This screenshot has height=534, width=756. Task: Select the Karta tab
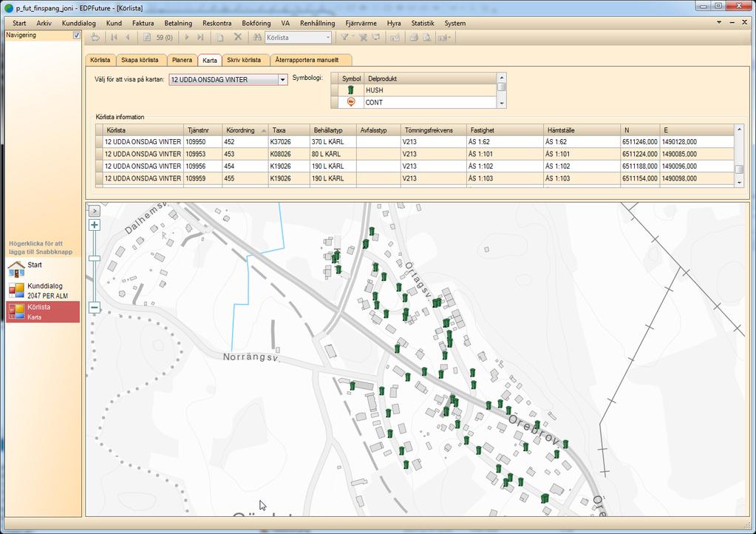coord(210,61)
